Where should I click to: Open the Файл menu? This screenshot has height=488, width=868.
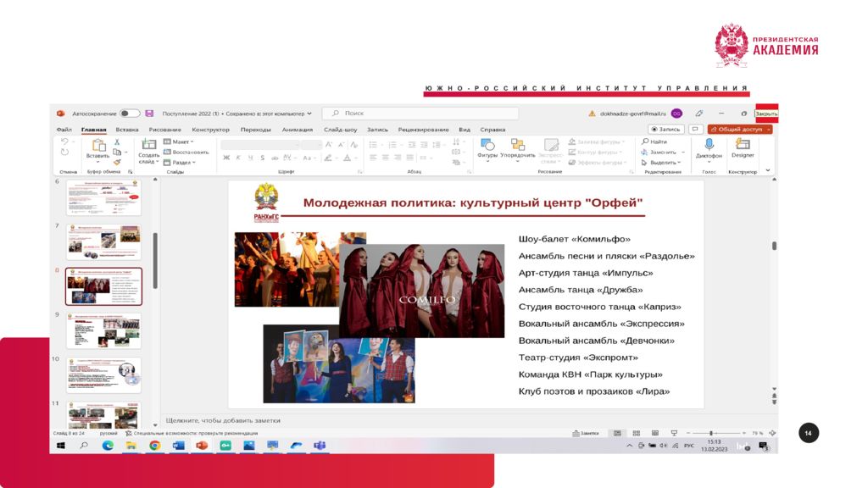click(64, 130)
